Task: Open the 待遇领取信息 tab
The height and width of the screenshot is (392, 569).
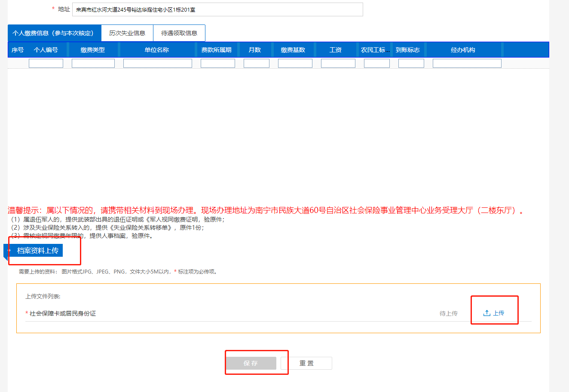Action: (179, 33)
